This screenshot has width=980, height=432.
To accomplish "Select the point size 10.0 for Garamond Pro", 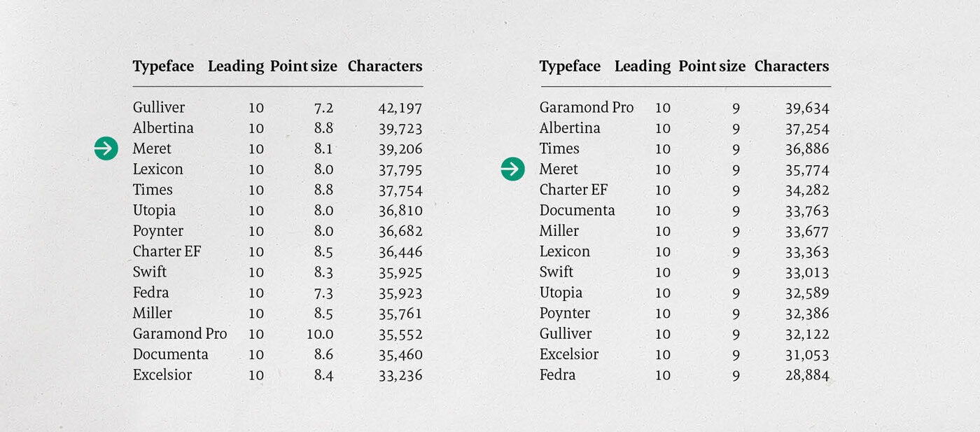I will click(x=320, y=335).
